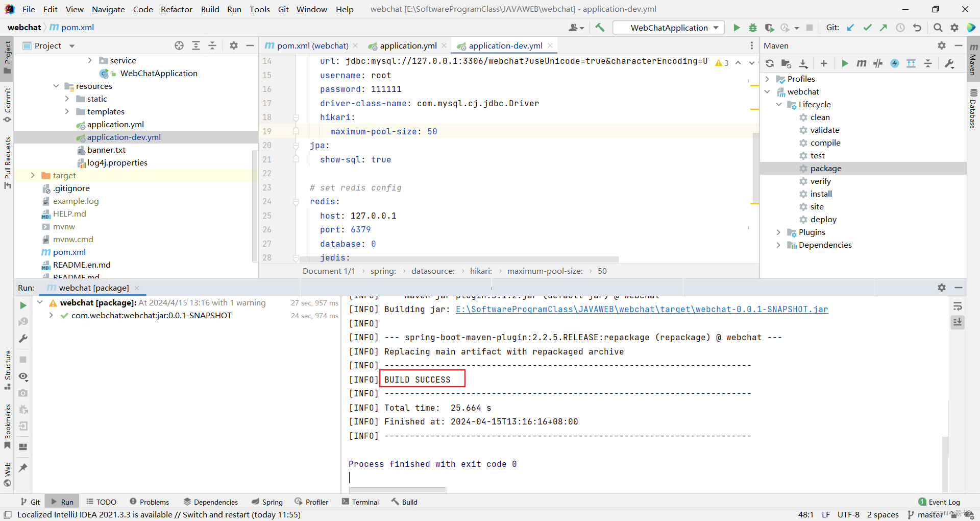The height and width of the screenshot is (521, 980).
Task: Open the Build menu
Action: [210, 9]
